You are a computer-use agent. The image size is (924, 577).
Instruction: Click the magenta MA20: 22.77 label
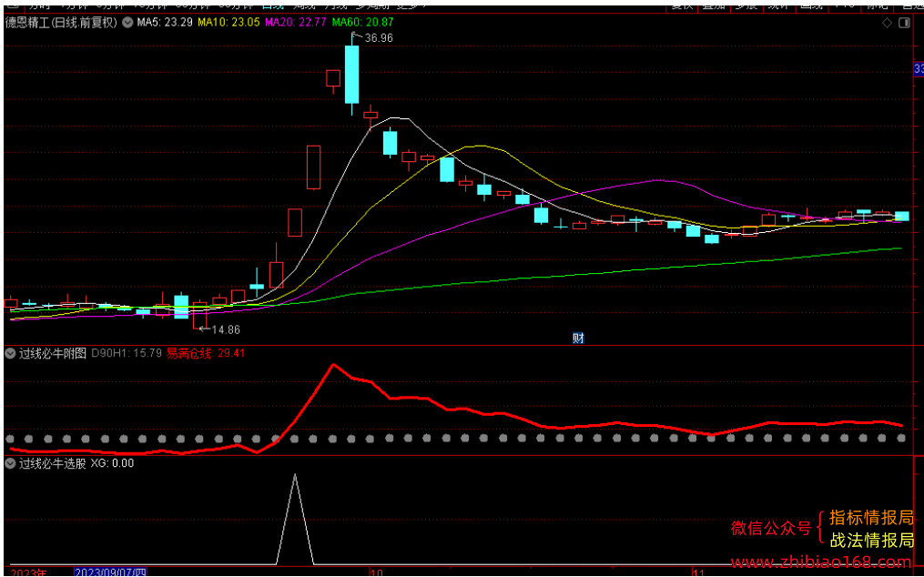296,23
